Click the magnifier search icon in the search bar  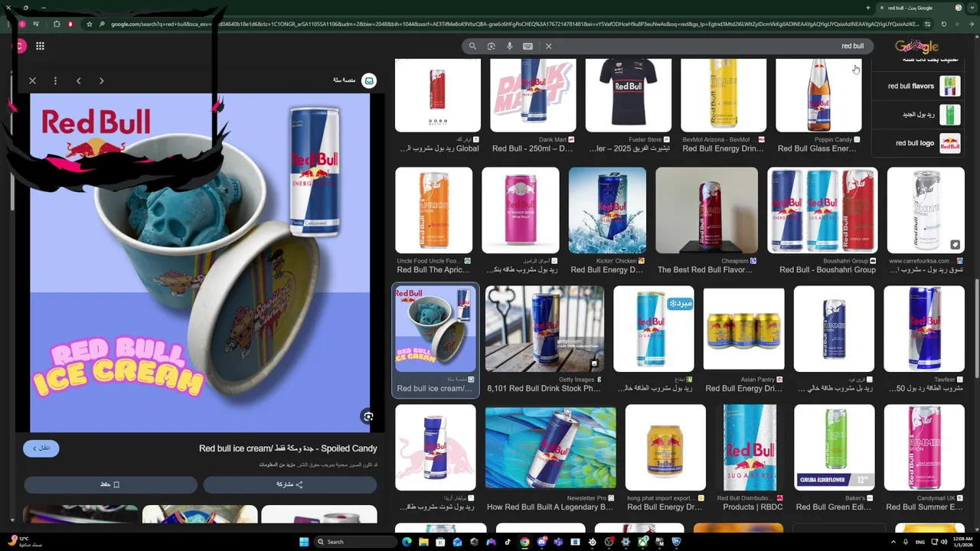click(472, 46)
